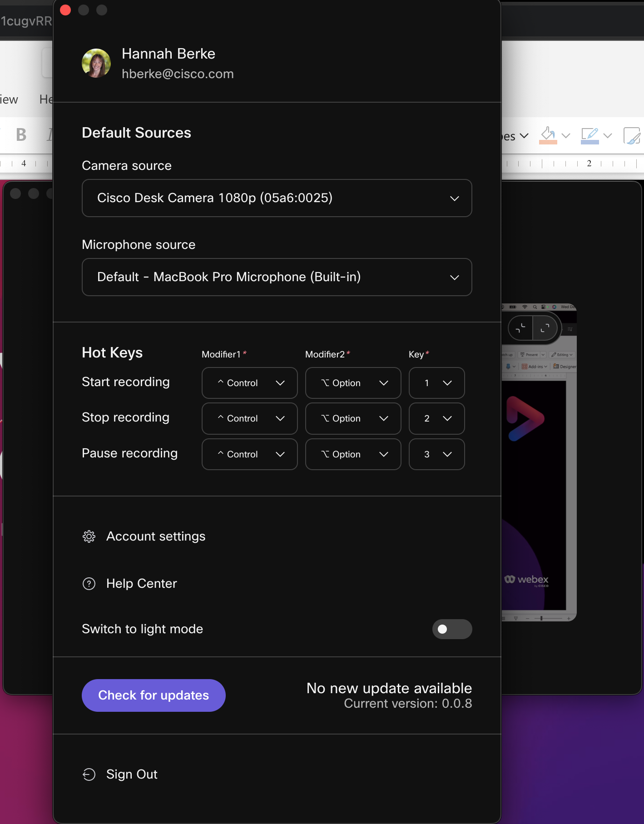Open Start recording Modifier2 Option dropdown
Screen dimensions: 644x824
[353, 383]
